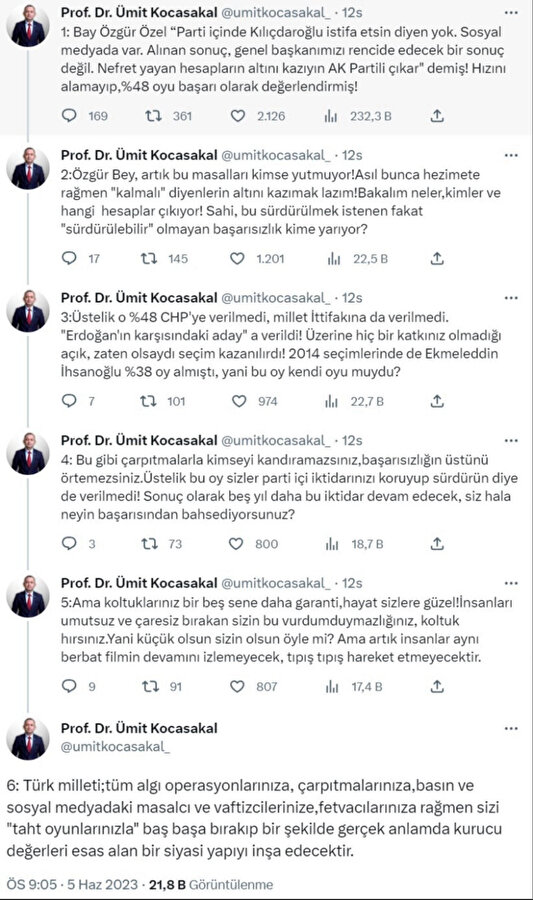Share the fifth tweet about koltuklarınız

[x=437, y=686]
